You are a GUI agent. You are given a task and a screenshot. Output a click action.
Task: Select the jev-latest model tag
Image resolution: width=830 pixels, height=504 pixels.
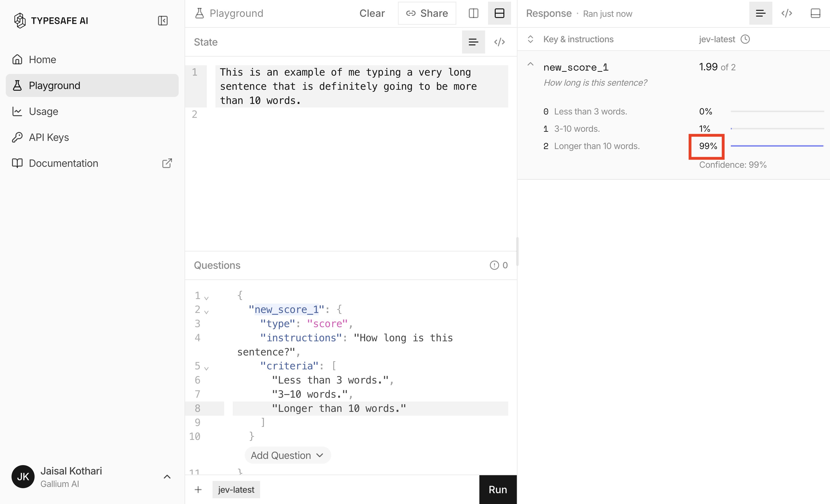click(x=236, y=490)
